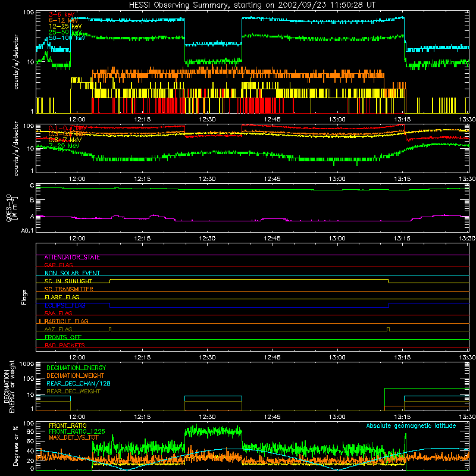Select the green 25-50 keV legend label
Screen dimensions: 476x476
click(65, 32)
